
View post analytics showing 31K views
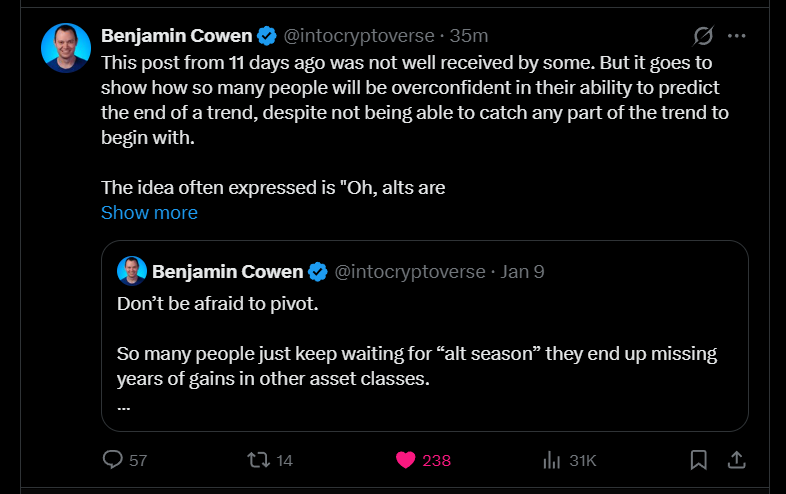click(550, 460)
